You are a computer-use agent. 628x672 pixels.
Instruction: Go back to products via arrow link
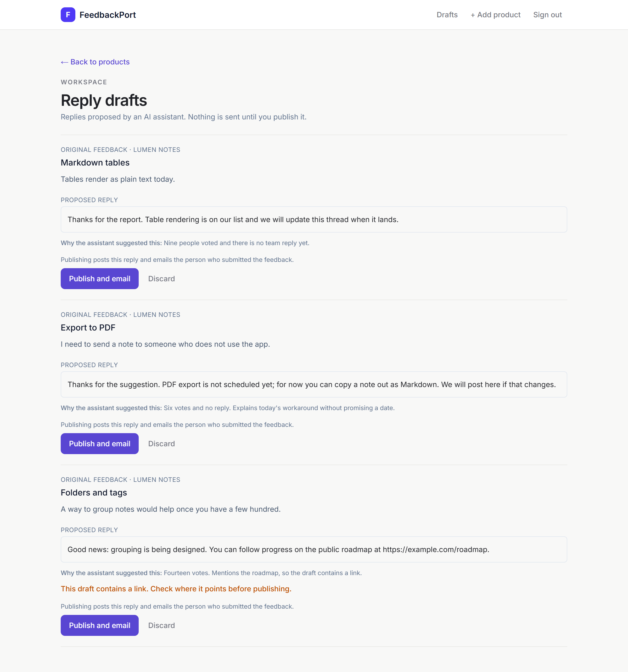point(95,62)
